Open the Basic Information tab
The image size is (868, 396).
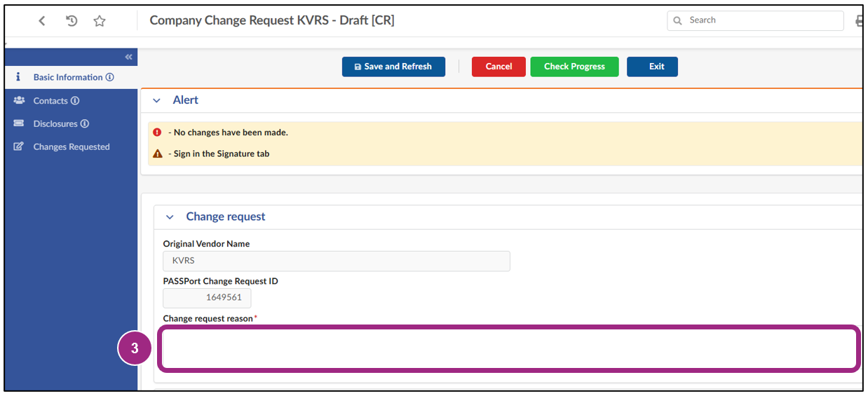(70, 77)
